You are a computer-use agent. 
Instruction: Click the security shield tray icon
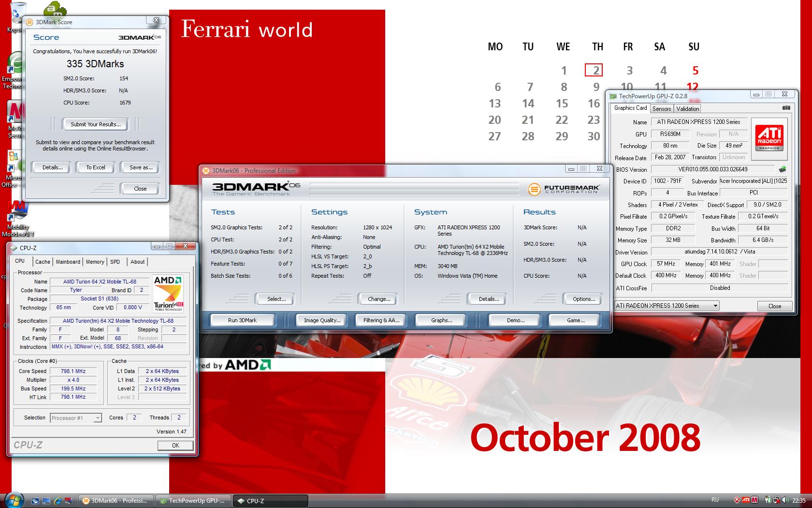[737, 500]
